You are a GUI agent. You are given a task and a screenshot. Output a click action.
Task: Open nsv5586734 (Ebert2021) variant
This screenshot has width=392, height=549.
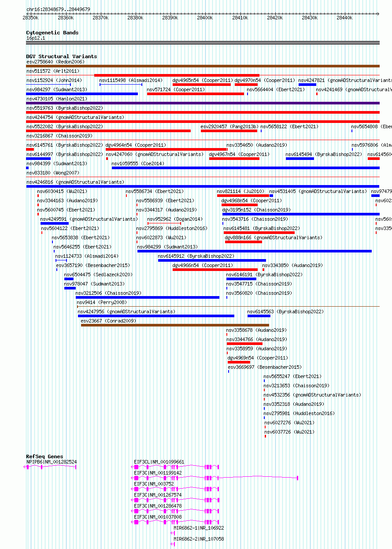155,191
